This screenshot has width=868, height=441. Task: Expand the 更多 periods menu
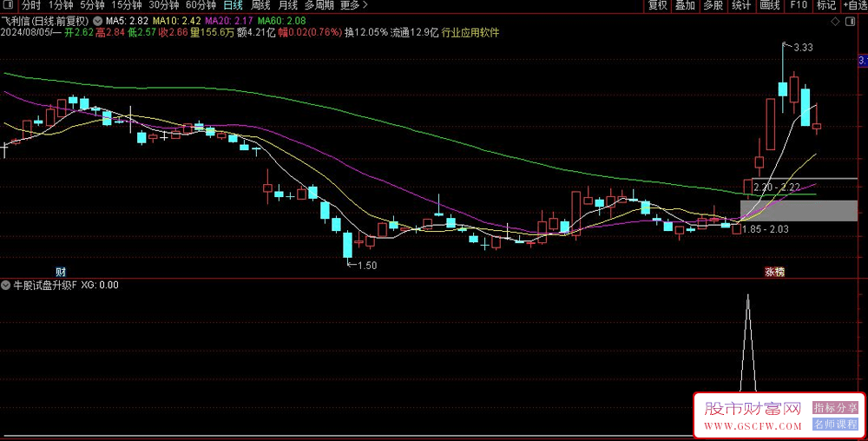coord(354,5)
